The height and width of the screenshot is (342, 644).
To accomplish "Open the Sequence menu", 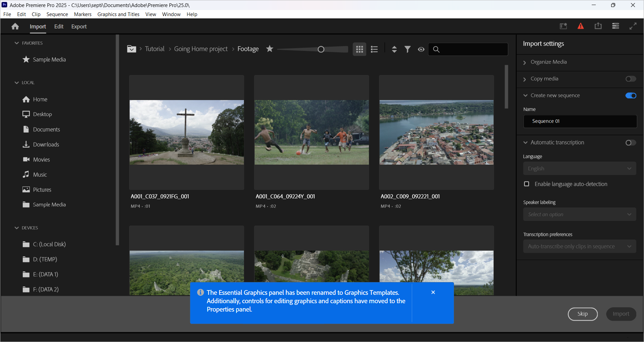I will (57, 14).
